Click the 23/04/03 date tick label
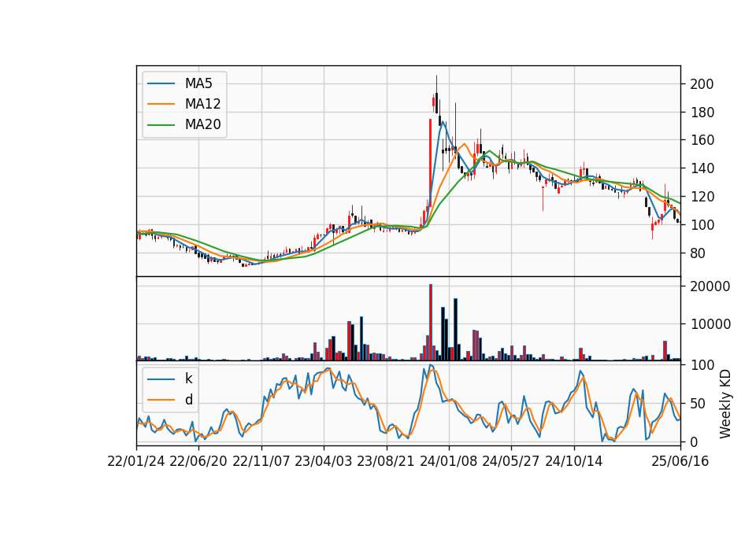 (324, 461)
